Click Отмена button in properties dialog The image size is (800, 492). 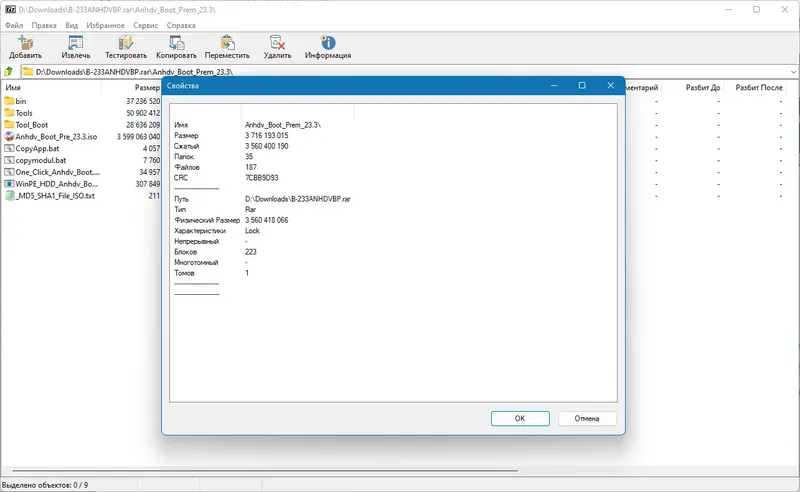pos(587,419)
